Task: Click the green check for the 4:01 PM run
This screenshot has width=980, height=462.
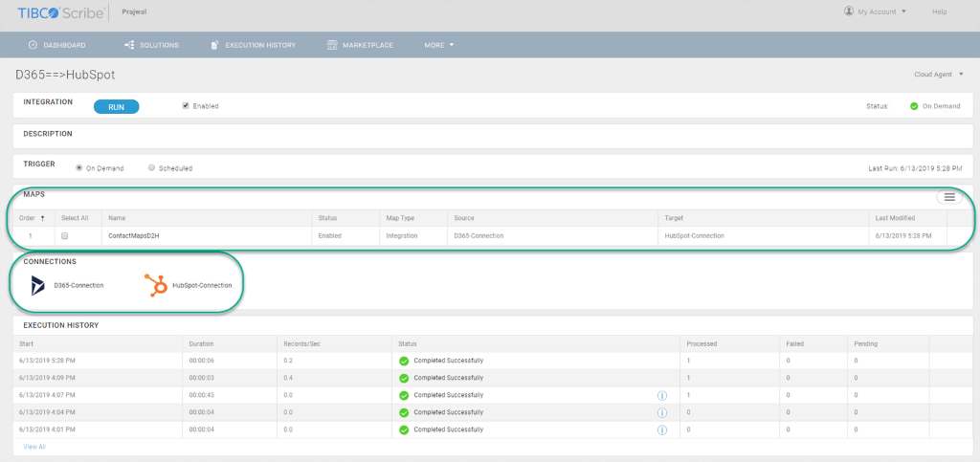Action: 404,430
